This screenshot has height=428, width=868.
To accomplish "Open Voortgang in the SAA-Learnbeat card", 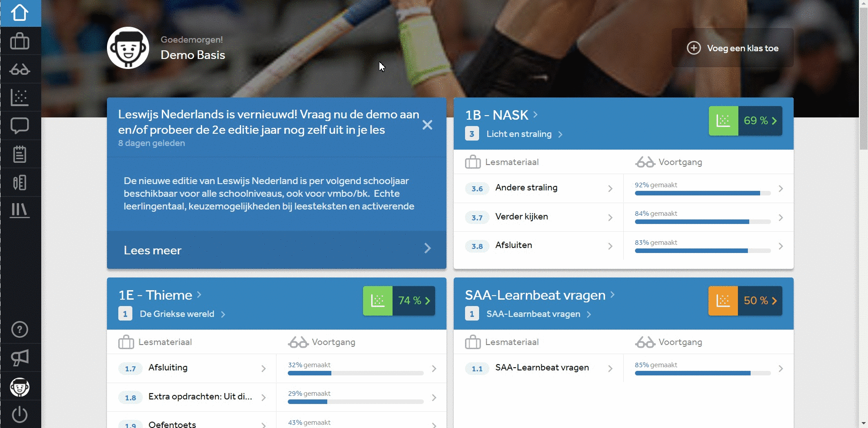I will [669, 342].
